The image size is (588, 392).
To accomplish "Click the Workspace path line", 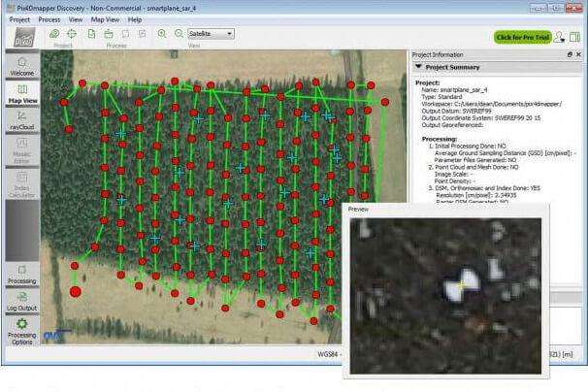I will 491,104.
